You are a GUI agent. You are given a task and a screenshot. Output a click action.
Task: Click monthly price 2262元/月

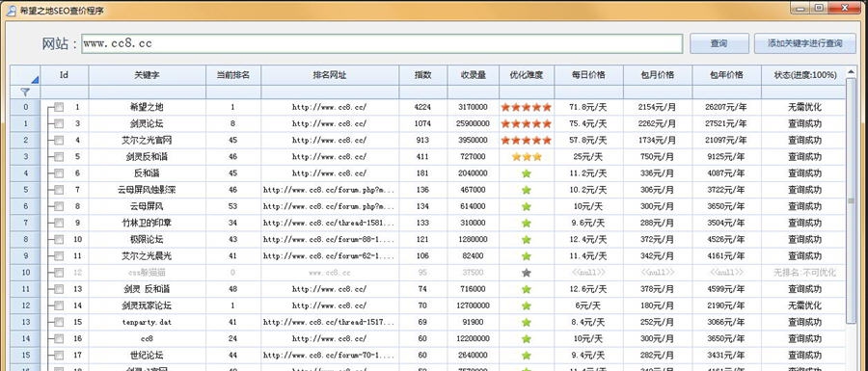click(657, 124)
